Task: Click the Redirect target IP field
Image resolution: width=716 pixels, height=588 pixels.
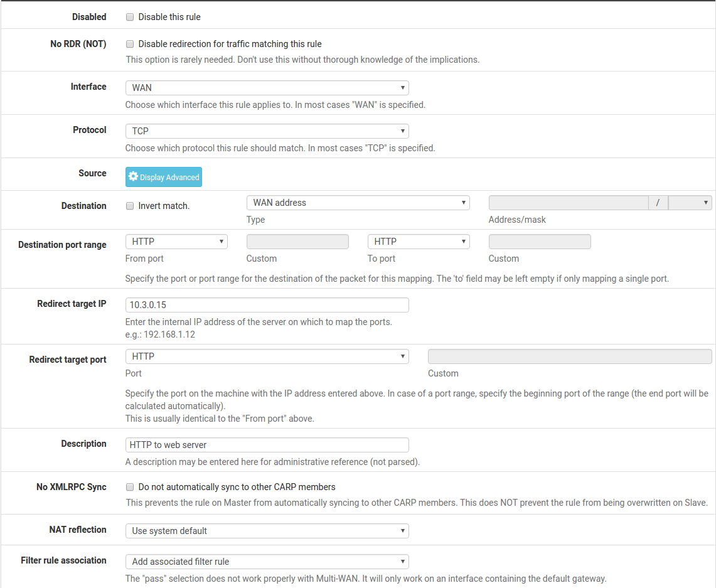Action: pos(267,305)
